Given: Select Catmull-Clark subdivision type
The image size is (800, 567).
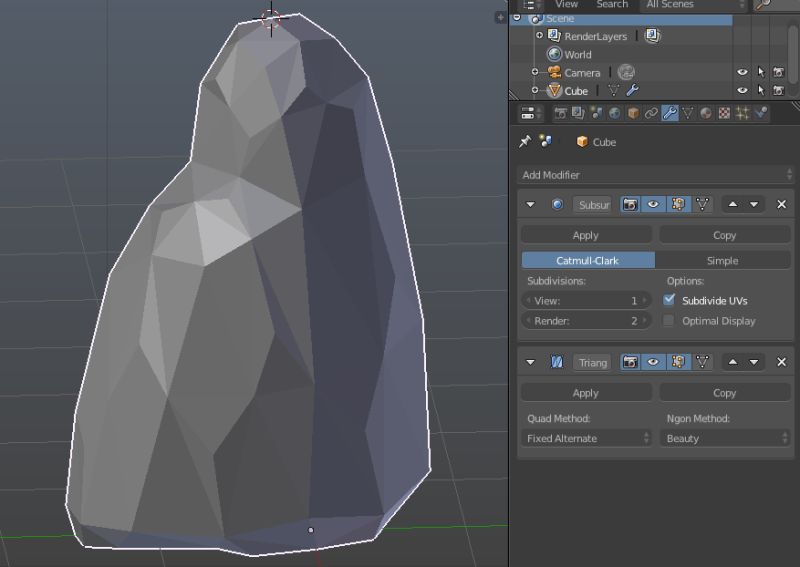Looking at the screenshot, I should pos(588,260).
